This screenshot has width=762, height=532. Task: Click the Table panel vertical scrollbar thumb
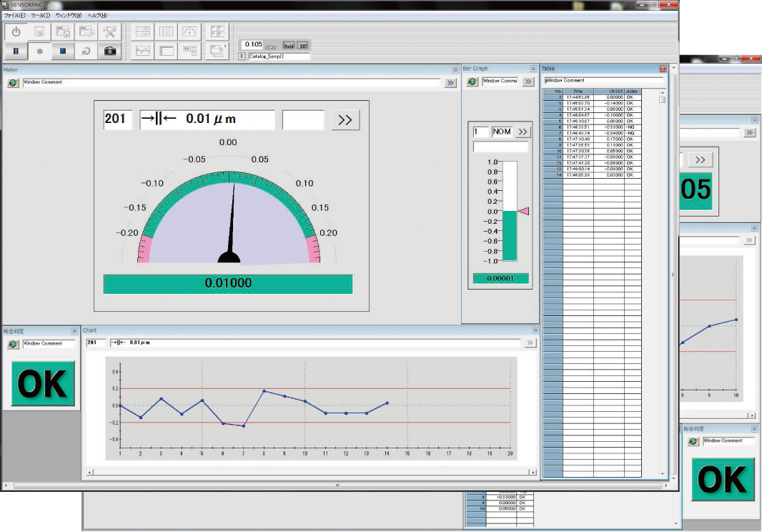tap(662, 99)
